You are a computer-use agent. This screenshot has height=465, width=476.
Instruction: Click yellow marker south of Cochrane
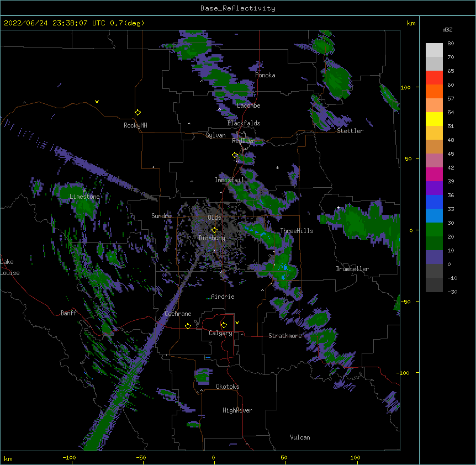tap(188, 326)
